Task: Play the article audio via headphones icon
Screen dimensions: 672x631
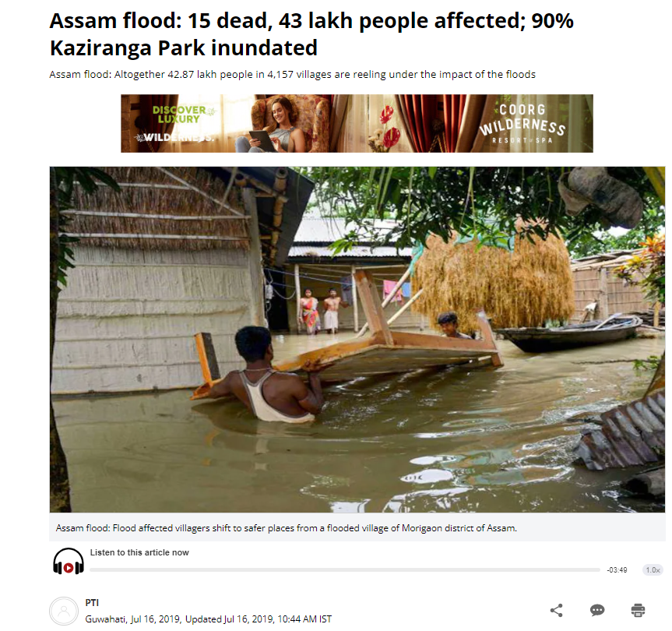Action: (69, 561)
